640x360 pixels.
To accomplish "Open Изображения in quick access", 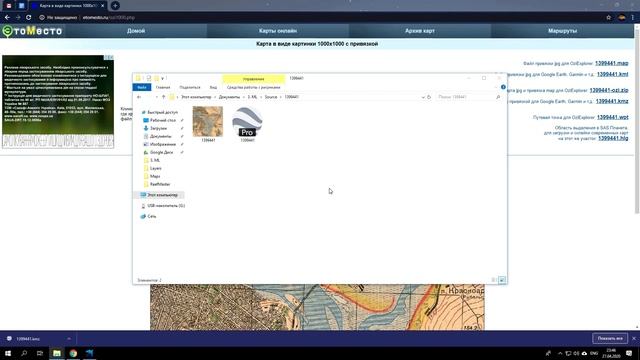I will tap(160, 144).
